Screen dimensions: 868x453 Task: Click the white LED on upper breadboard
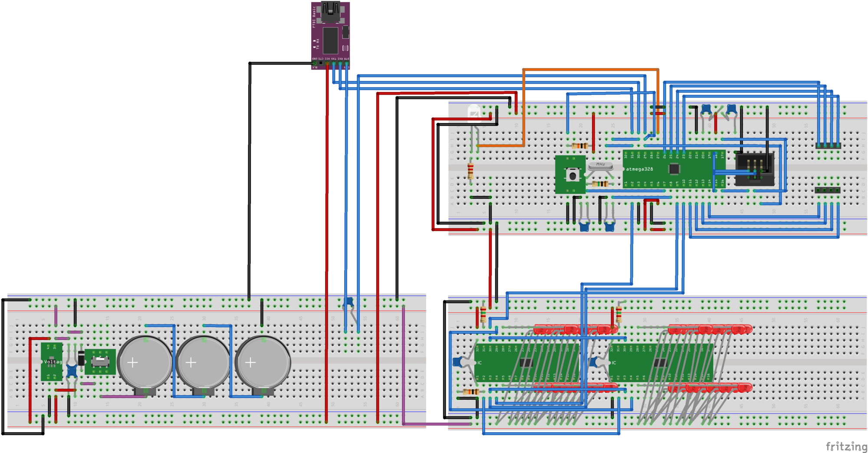[x=474, y=112]
